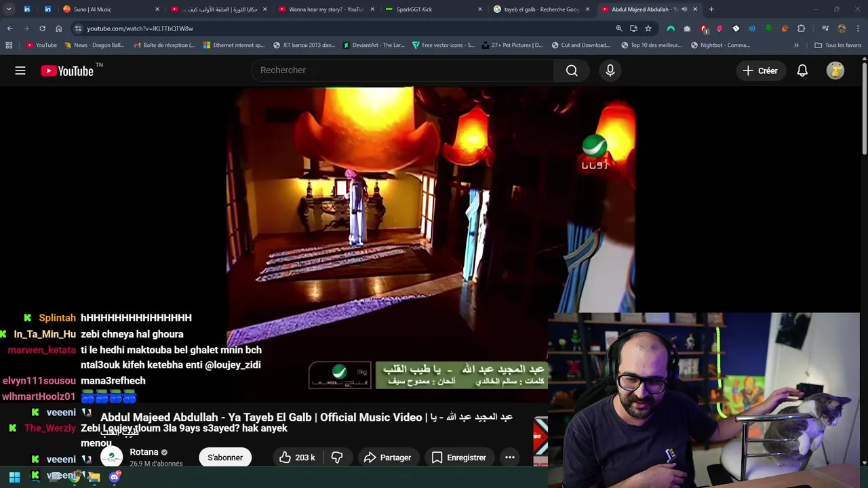Screen dimensions: 868x488
Task: Open the Ethernet internet speed bookmark
Action: pyautogui.click(x=234, y=45)
